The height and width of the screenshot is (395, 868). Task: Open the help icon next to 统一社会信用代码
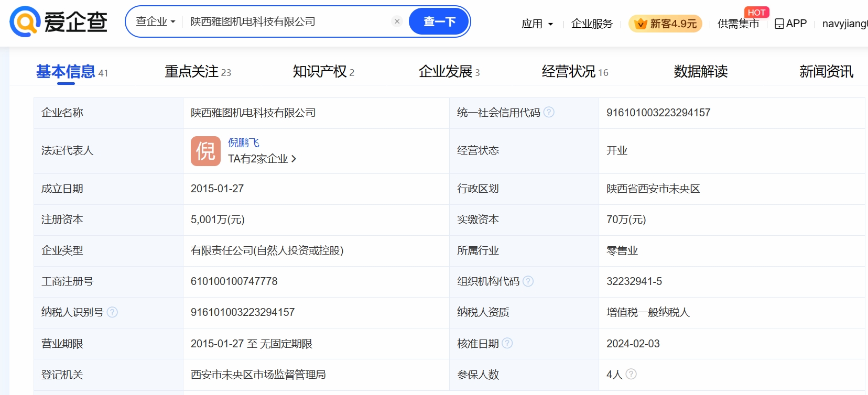[549, 112]
